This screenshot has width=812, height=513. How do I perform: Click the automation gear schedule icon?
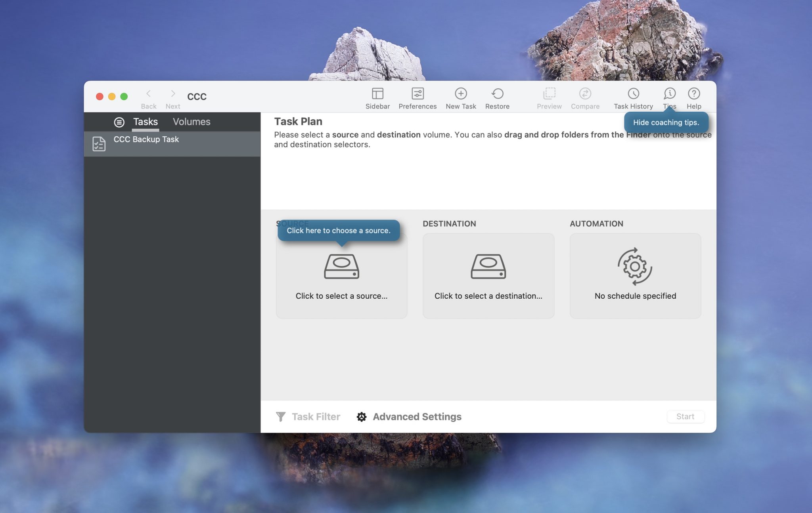(x=635, y=266)
